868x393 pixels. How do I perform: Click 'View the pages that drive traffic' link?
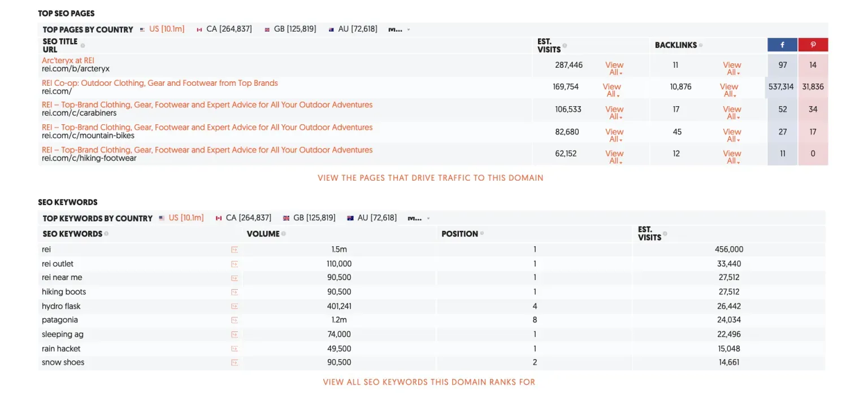tap(430, 178)
